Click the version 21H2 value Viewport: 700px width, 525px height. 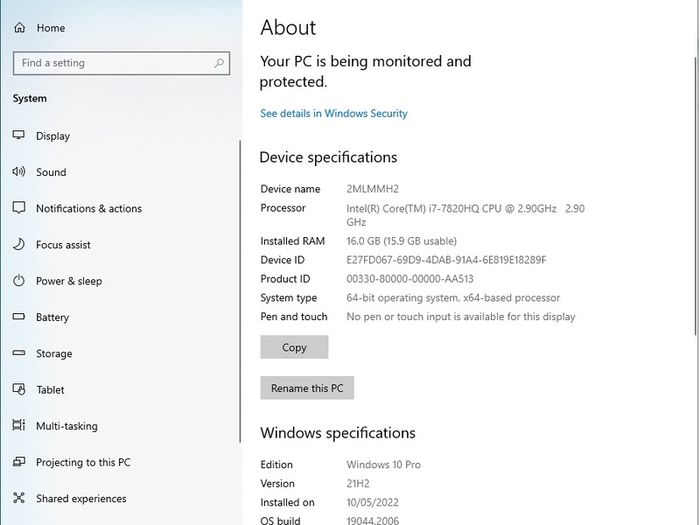point(358,483)
